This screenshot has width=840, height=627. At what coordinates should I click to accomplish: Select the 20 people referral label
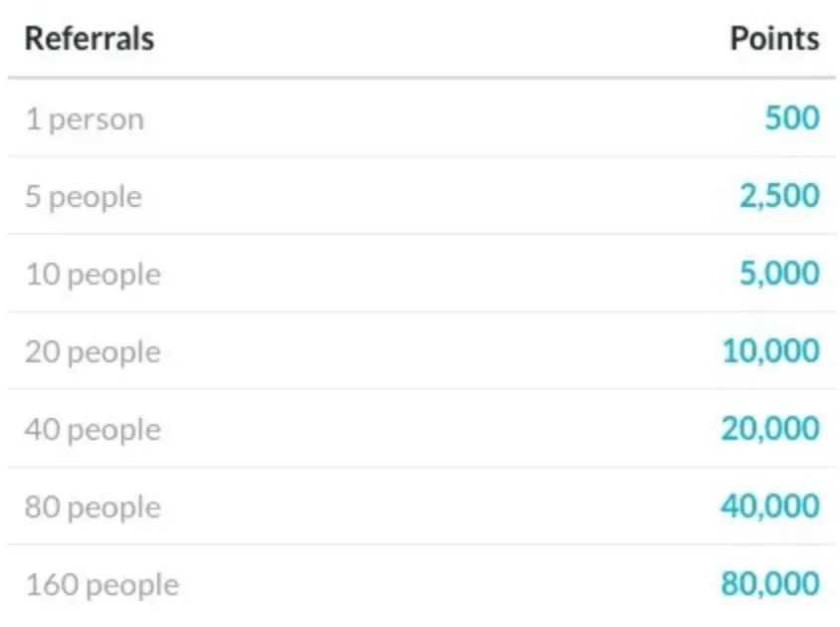93,352
